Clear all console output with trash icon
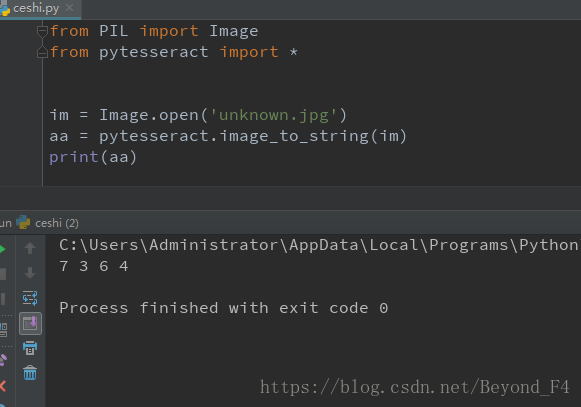The width and height of the screenshot is (581, 407). pos(30,373)
